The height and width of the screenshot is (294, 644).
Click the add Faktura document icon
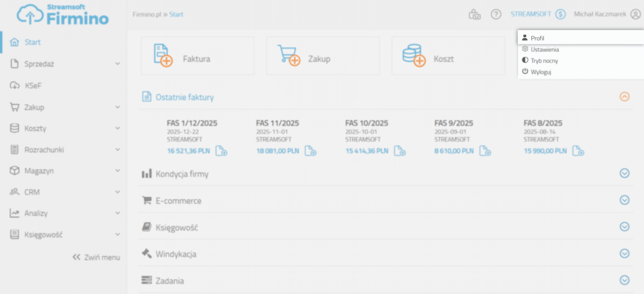163,55
